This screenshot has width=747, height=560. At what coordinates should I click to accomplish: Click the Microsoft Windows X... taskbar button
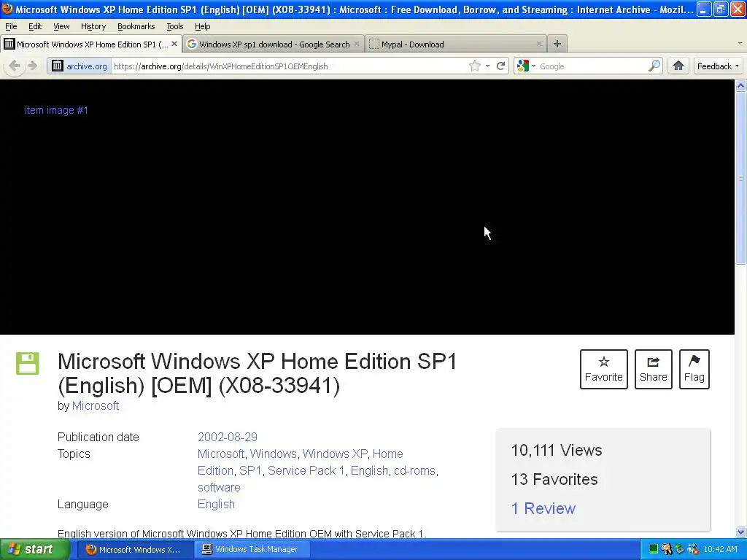pos(135,549)
